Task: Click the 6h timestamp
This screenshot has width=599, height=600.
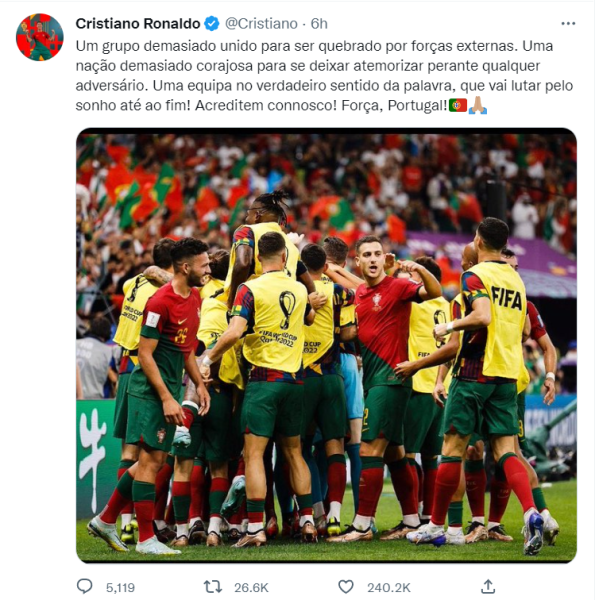Action: point(319,24)
